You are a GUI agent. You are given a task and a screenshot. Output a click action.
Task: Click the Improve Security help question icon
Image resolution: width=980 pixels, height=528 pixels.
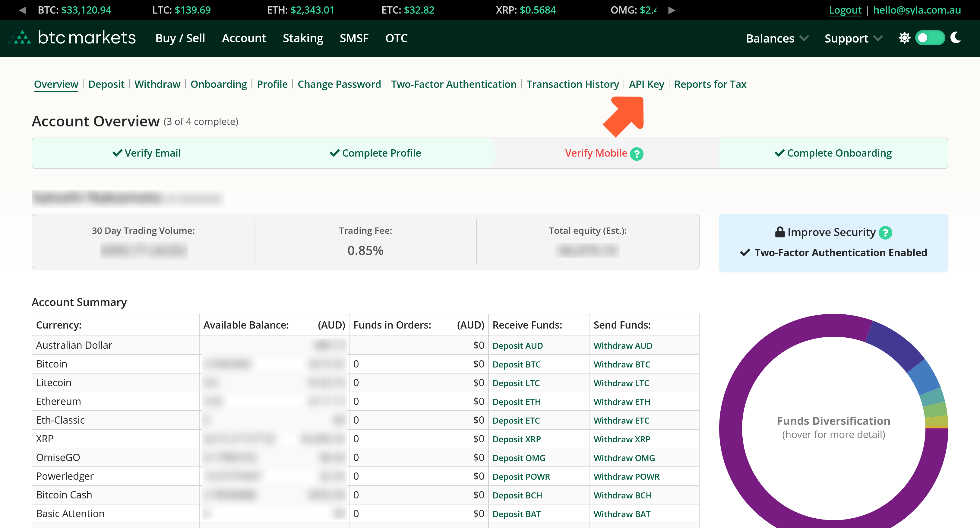click(x=885, y=233)
